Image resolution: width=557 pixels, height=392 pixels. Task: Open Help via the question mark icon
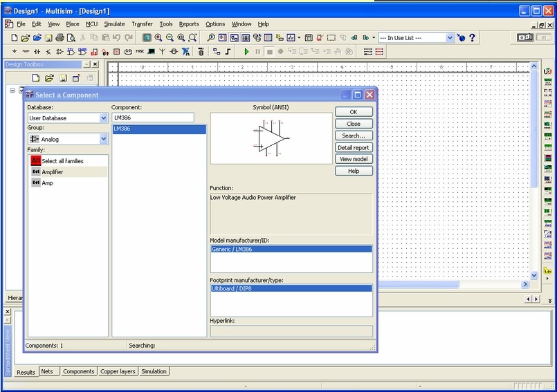(x=472, y=37)
